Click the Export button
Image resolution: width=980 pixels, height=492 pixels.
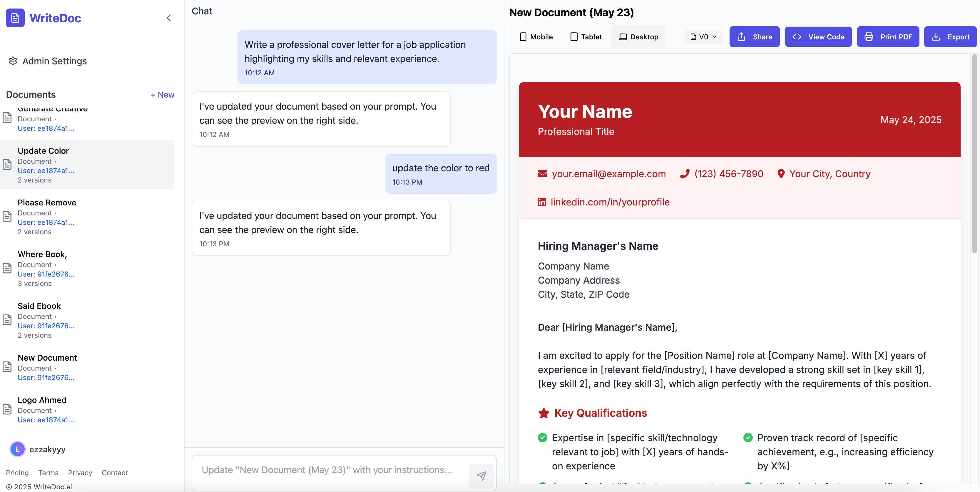point(950,37)
